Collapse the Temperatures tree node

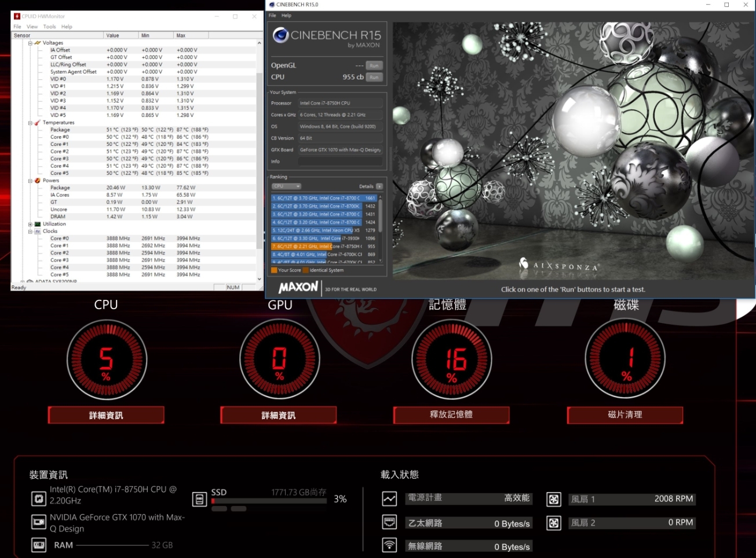[30, 123]
